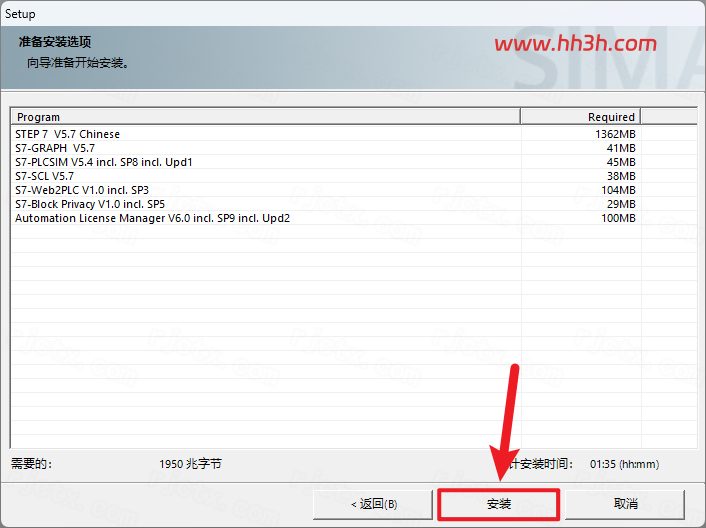This screenshot has height=528, width=706.
Task: Click the 1950 兆字节 total size text
Action: click(190, 464)
